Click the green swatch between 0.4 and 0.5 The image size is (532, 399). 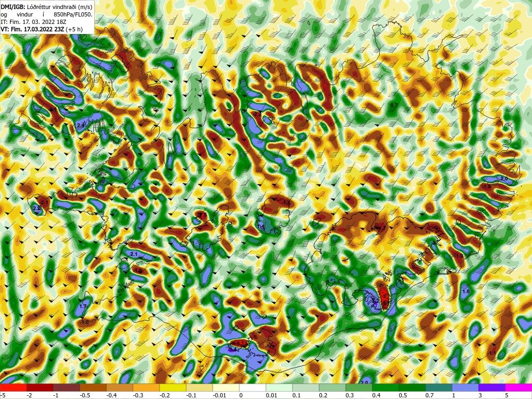tap(386, 387)
